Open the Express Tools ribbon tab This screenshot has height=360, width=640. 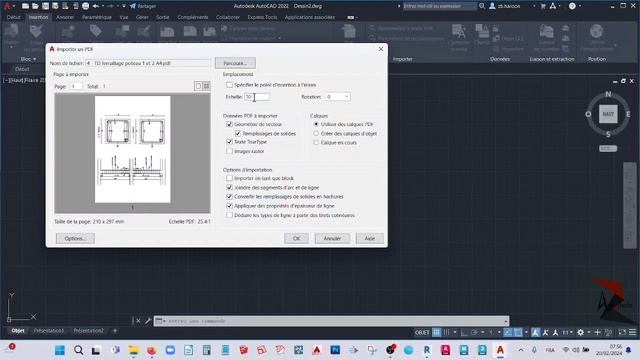pyautogui.click(x=262, y=17)
